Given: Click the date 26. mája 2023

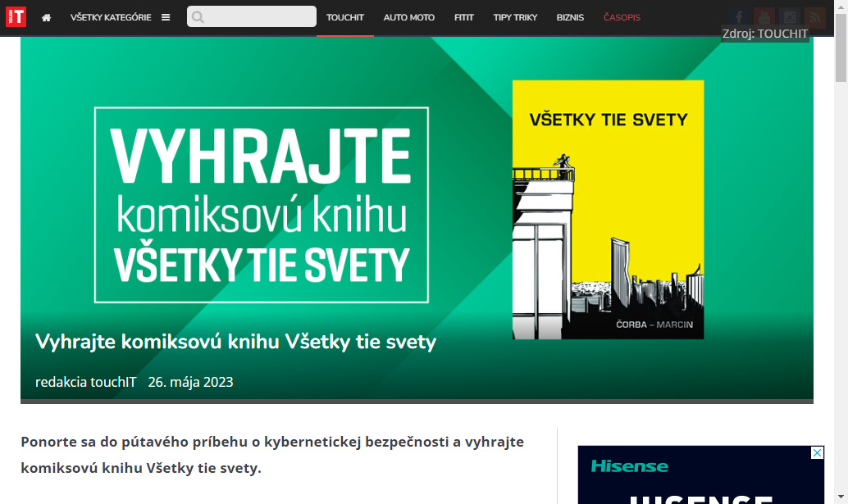Looking at the screenshot, I should coord(191,382).
